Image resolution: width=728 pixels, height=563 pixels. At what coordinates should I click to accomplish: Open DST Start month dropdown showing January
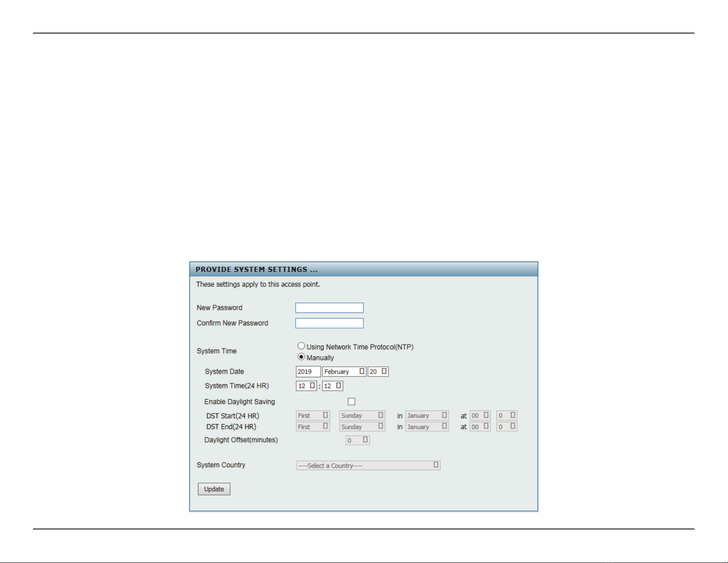[427, 415]
